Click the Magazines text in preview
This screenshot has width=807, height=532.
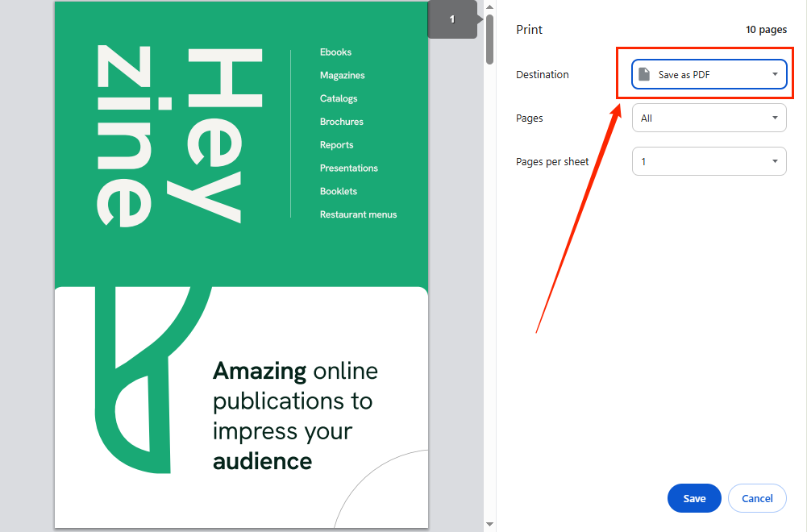343,75
